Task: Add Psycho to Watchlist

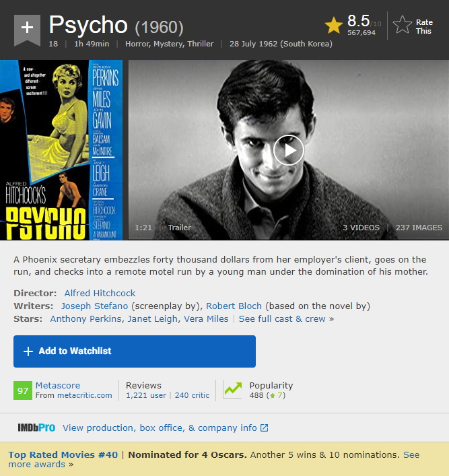Action: [135, 351]
